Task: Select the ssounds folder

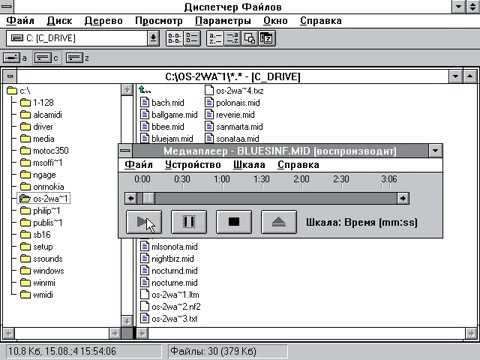Action: (41, 259)
